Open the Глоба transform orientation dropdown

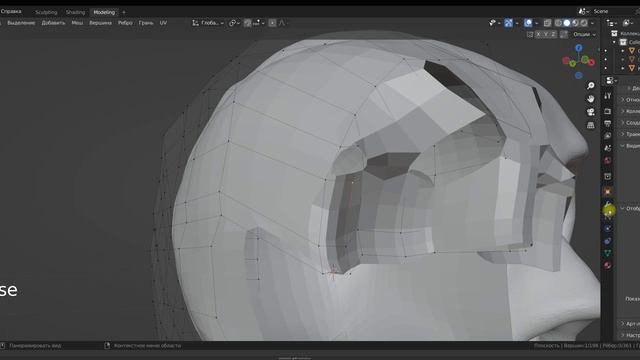208,23
